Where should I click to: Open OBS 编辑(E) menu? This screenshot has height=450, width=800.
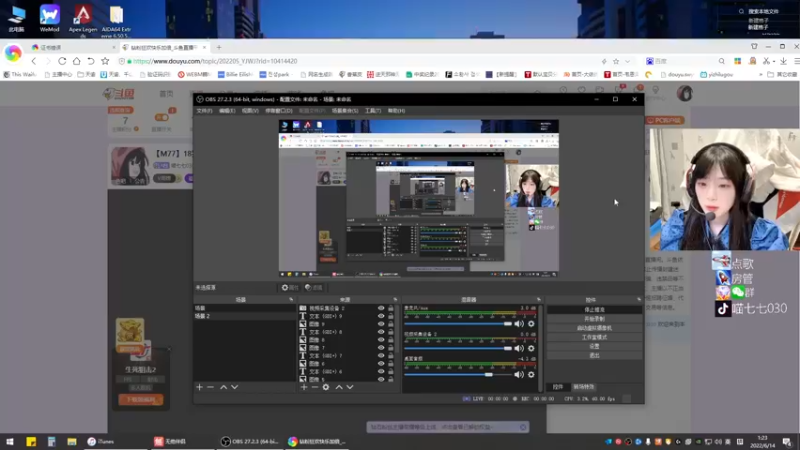227,111
